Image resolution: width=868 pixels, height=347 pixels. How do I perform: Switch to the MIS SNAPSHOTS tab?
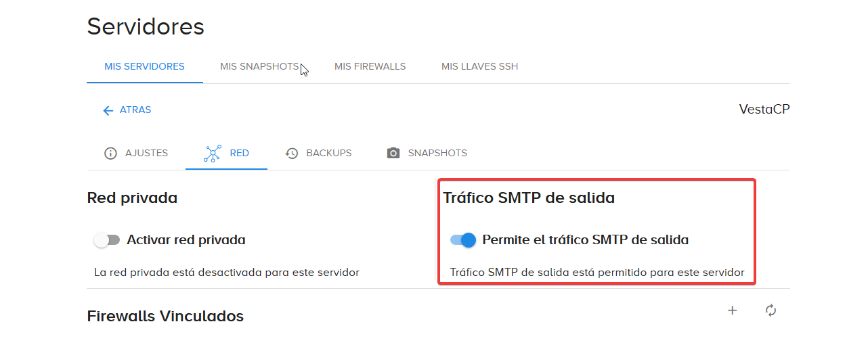(x=260, y=66)
